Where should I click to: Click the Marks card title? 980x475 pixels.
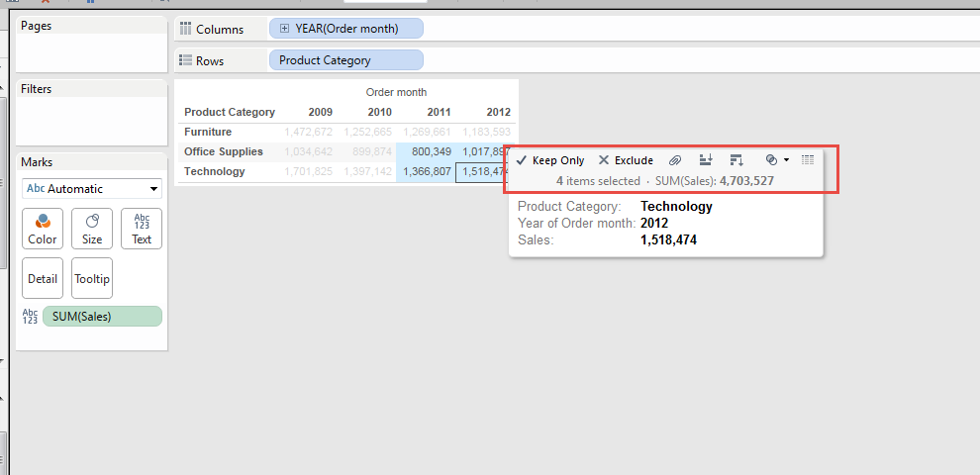[x=37, y=162]
